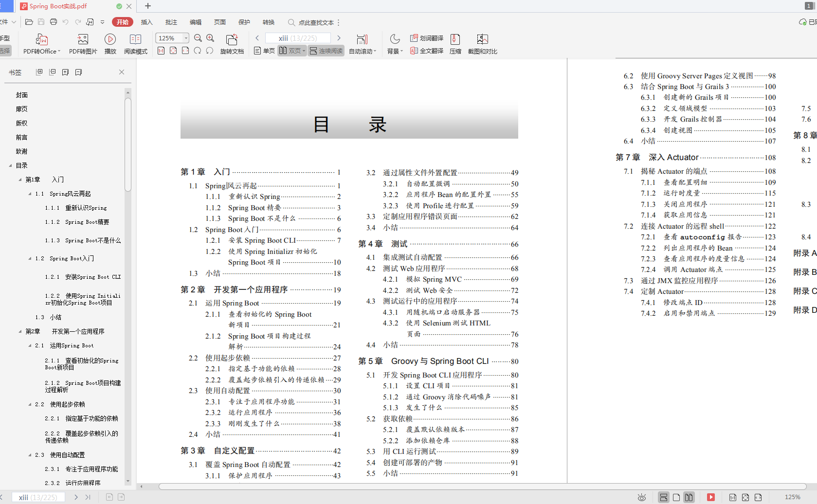
Task: Expand all bookmarks in the bookmark panel
Action: [39, 72]
